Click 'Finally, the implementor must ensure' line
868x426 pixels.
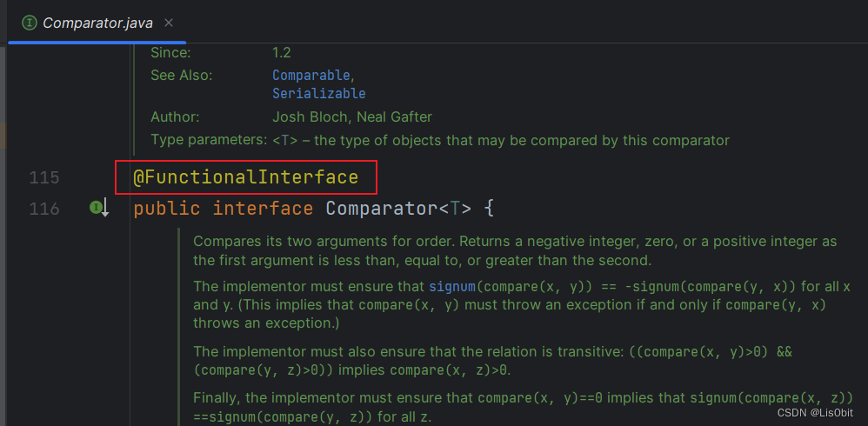click(522, 397)
